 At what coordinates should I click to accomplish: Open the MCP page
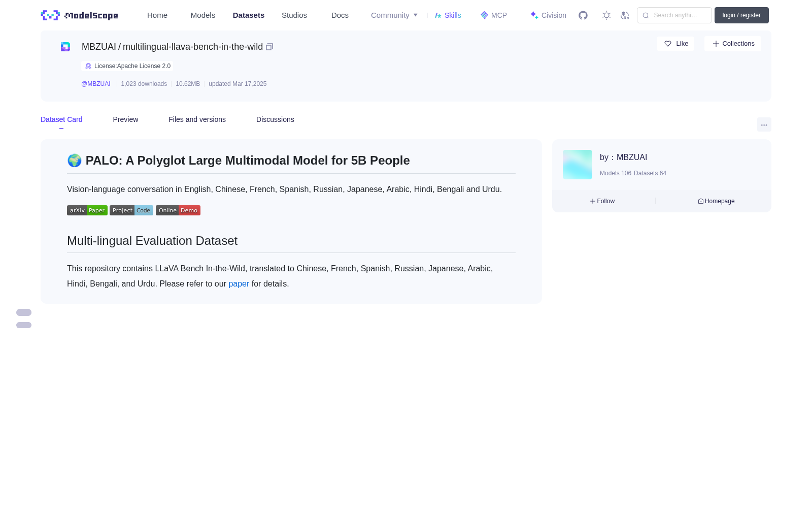tap(494, 15)
